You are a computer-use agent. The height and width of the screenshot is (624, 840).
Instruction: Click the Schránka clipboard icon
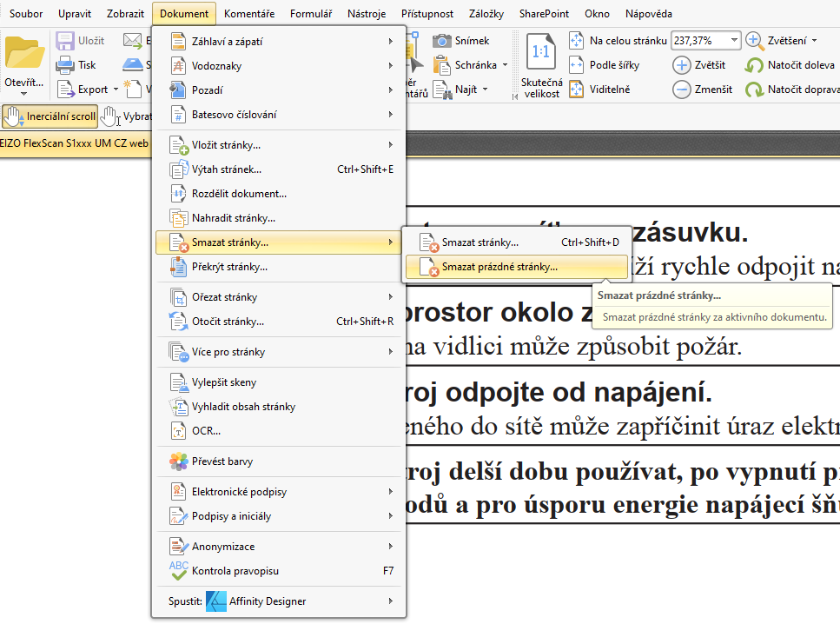pos(442,65)
